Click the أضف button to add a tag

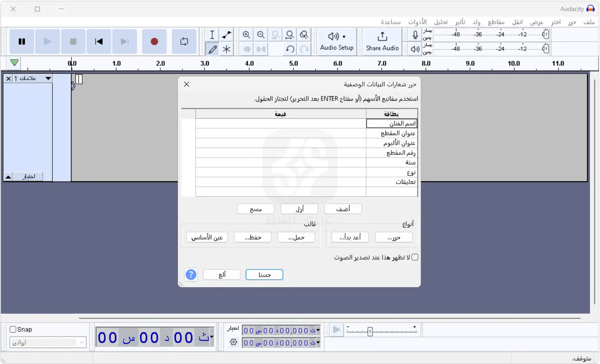343,209
